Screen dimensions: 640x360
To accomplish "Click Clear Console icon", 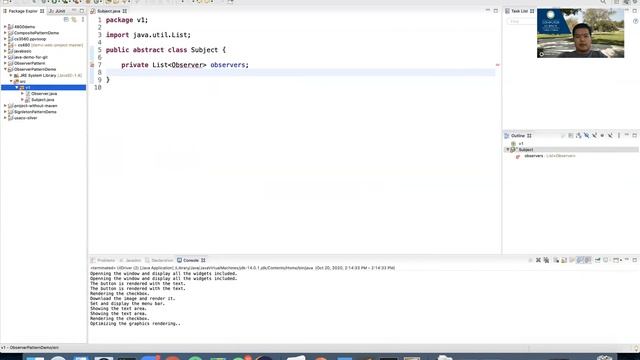I will [x=556, y=260].
